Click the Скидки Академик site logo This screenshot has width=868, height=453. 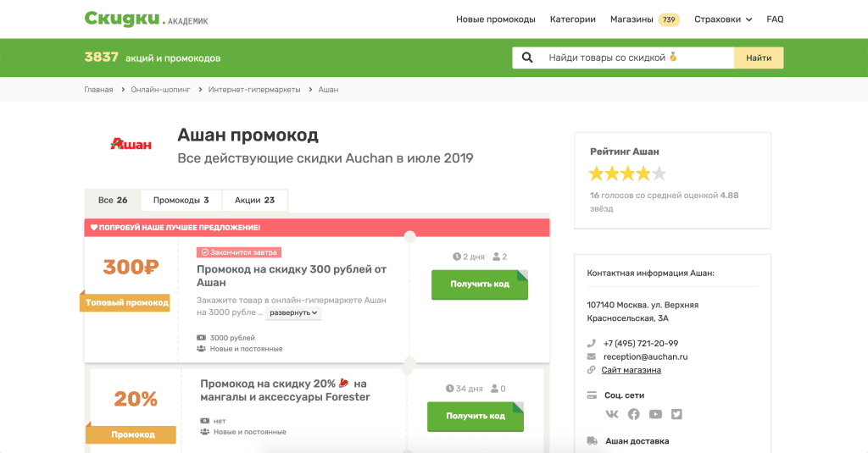[146, 19]
